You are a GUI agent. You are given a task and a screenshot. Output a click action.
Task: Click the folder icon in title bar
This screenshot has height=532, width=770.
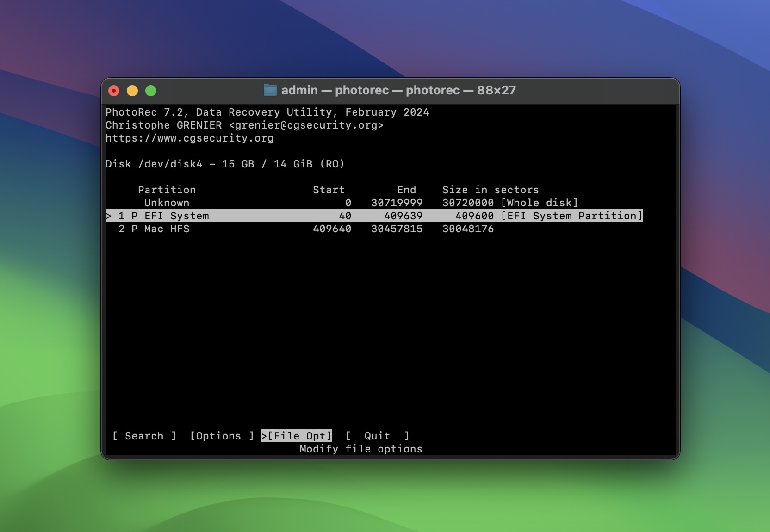point(270,90)
